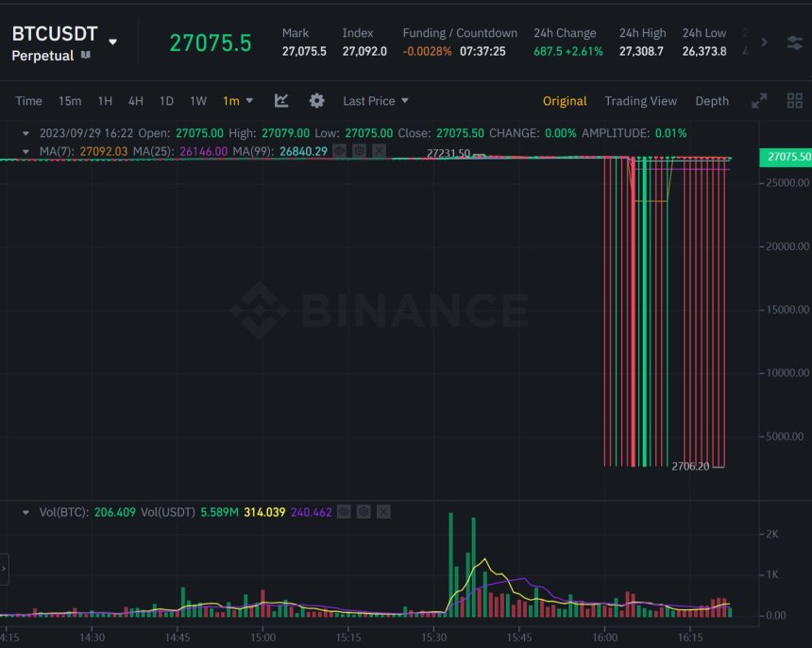The image size is (812, 648).
Task: Expand the 1m interval dropdown
Action: point(238,100)
